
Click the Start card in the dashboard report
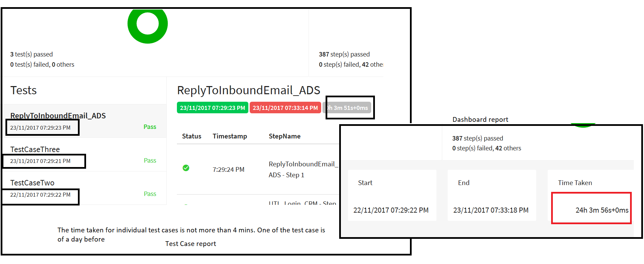pyautogui.click(x=392, y=195)
